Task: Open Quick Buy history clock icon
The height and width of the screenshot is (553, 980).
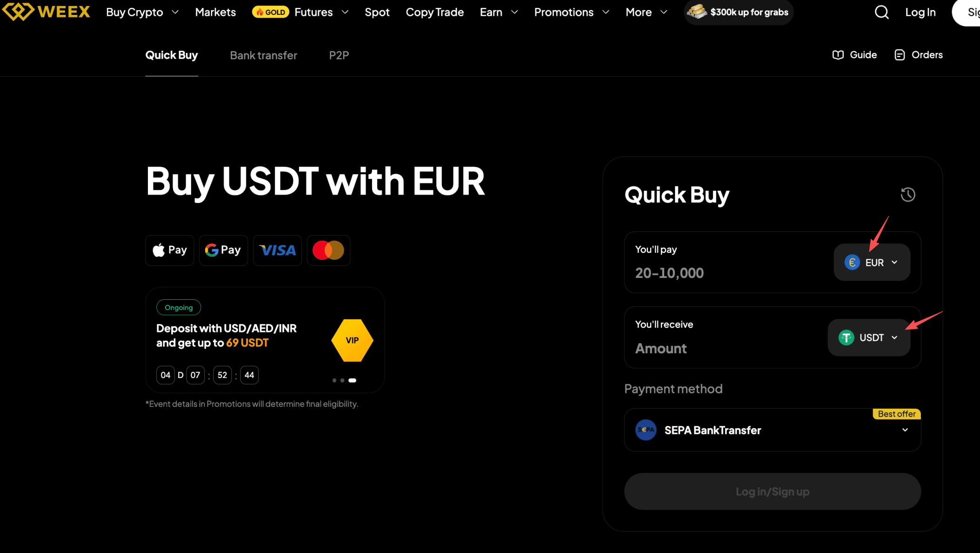Action: 907,195
